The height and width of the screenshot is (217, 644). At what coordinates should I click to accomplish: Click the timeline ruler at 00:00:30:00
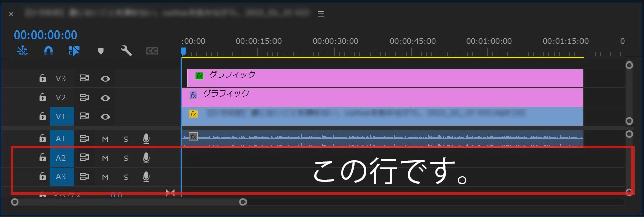(x=335, y=41)
